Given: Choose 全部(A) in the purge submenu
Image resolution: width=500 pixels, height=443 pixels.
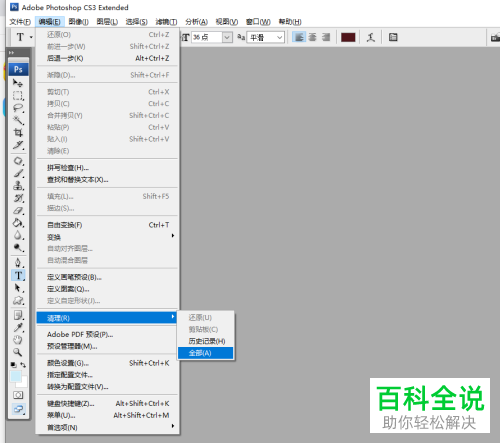Looking at the screenshot, I should click(x=206, y=353).
